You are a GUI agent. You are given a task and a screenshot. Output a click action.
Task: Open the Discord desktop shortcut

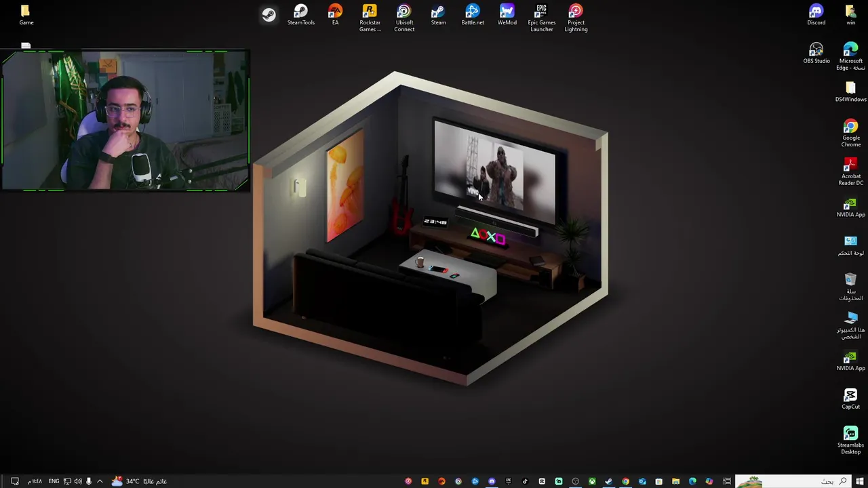coord(816,15)
